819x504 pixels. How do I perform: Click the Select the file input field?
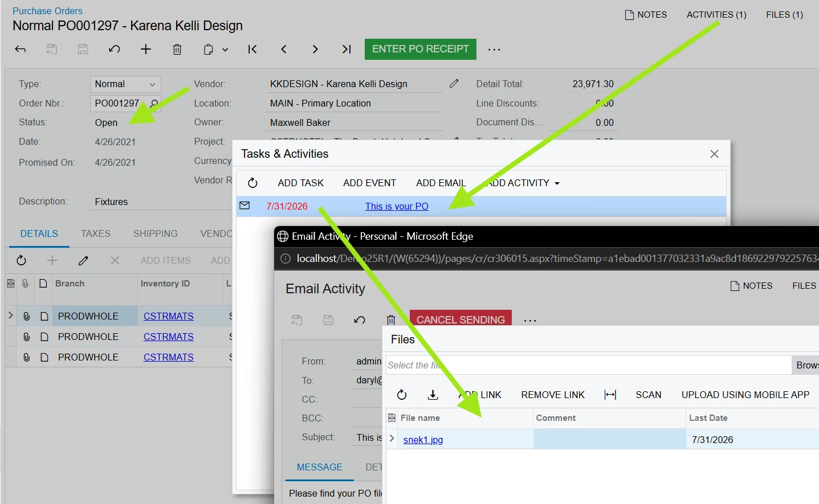588,365
